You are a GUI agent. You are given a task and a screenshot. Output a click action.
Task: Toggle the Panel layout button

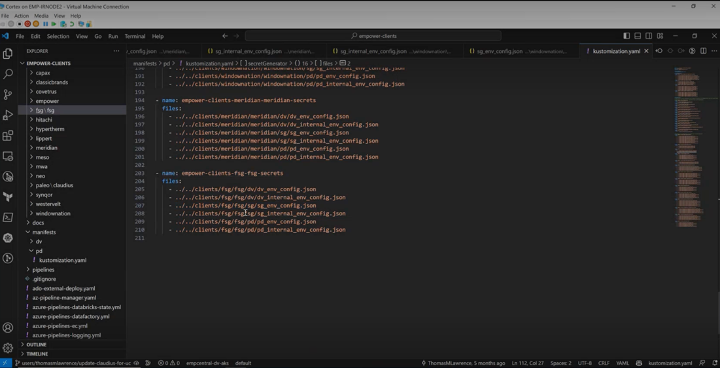click(637, 36)
